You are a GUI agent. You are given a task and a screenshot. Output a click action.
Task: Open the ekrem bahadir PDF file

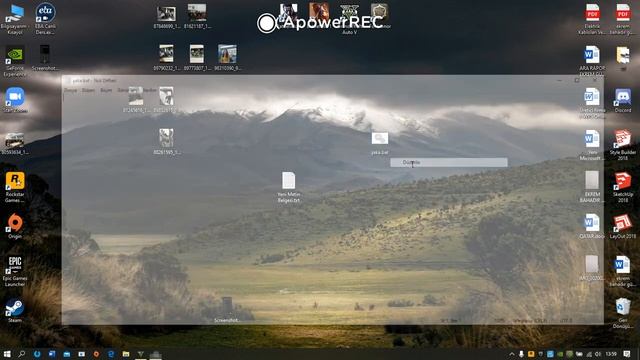click(x=623, y=19)
